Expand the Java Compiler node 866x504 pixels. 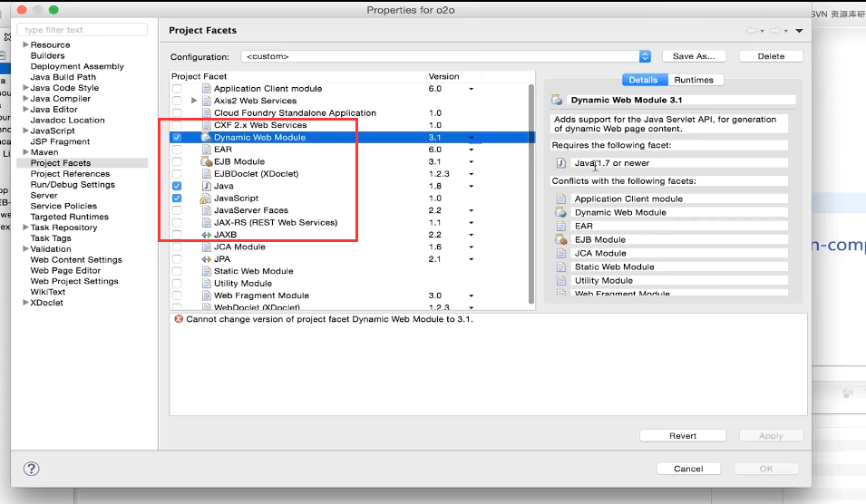(x=25, y=98)
